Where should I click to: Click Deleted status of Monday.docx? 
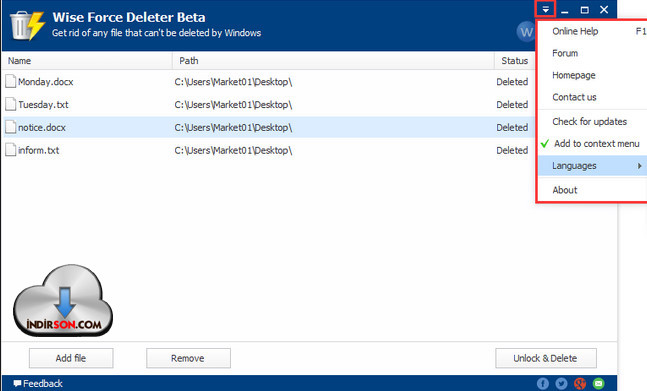click(512, 82)
